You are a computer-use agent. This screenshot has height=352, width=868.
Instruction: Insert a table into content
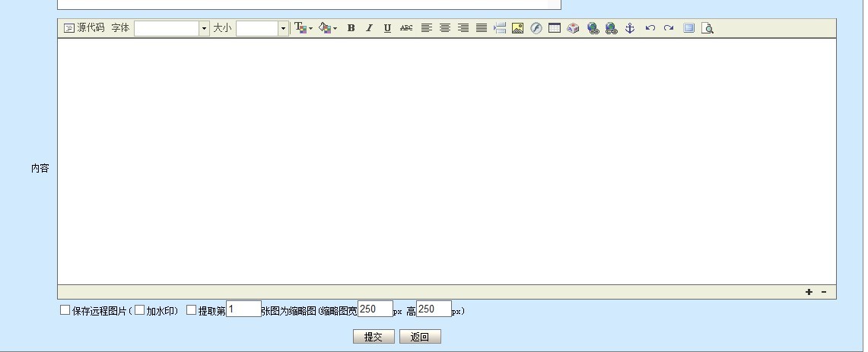(x=555, y=28)
